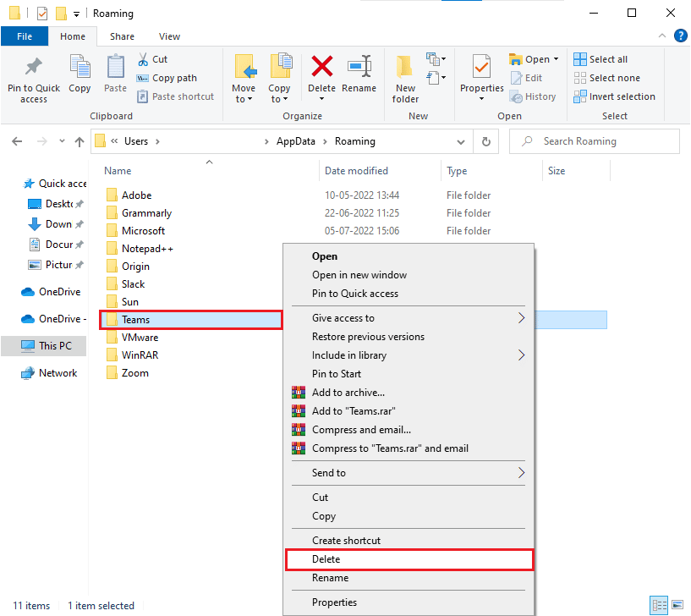Select Restore previous versions menu entry
The width and height of the screenshot is (691, 616).
coord(368,337)
